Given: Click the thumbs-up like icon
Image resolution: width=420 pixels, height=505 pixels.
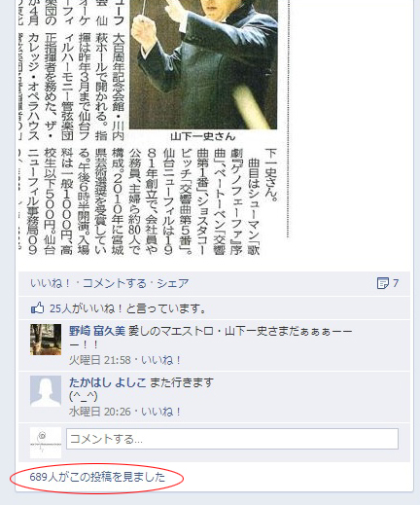Looking at the screenshot, I should point(37,307).
